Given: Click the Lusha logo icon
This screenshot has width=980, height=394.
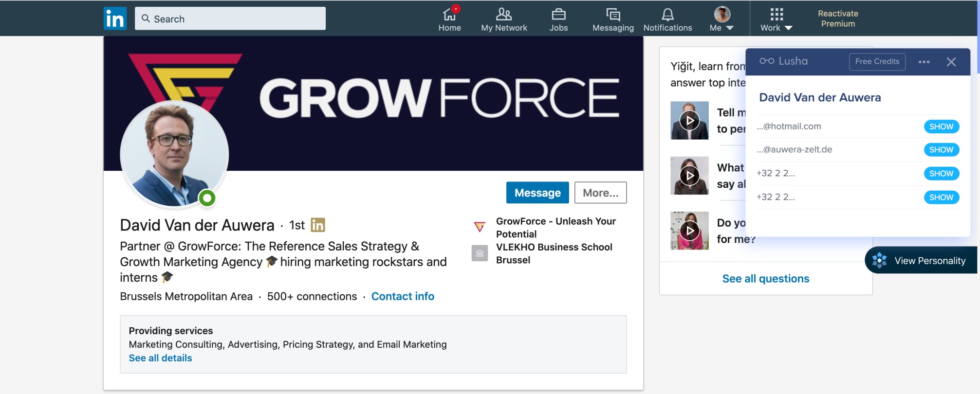Looking at the screenshot, I should [767, 61].
